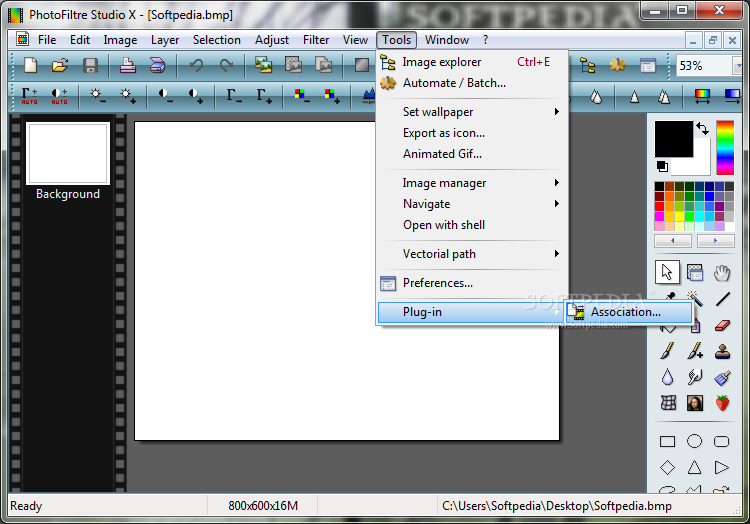The image size is (750, 524).
Task: Click the rainbow Hue variation icon
Action: pos(702,96)
